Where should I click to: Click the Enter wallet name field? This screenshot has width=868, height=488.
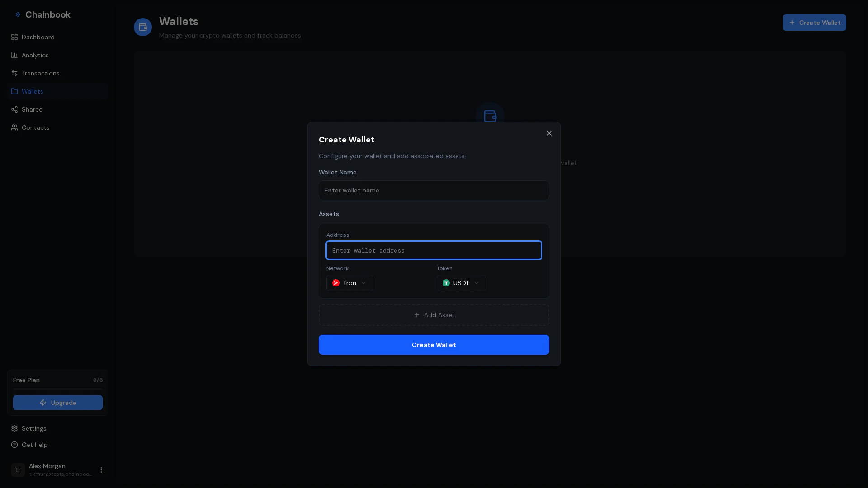click(434, 190)
